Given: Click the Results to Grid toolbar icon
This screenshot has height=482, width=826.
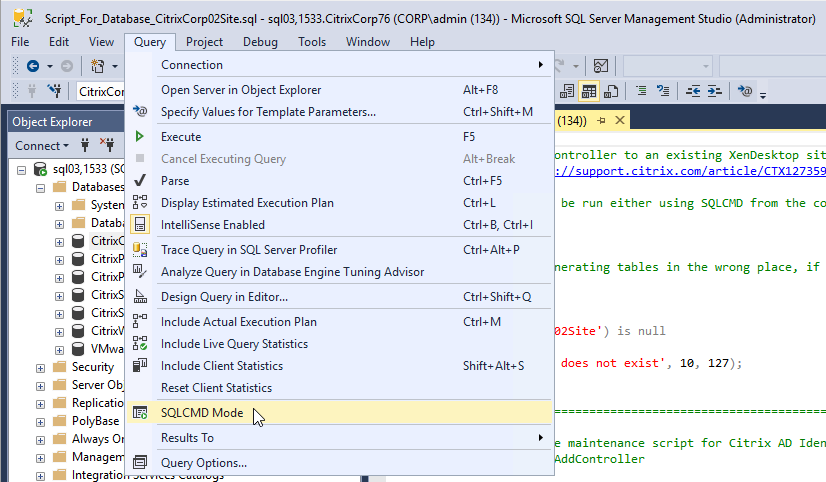Looking at the screenshot, I should point(589,91).
